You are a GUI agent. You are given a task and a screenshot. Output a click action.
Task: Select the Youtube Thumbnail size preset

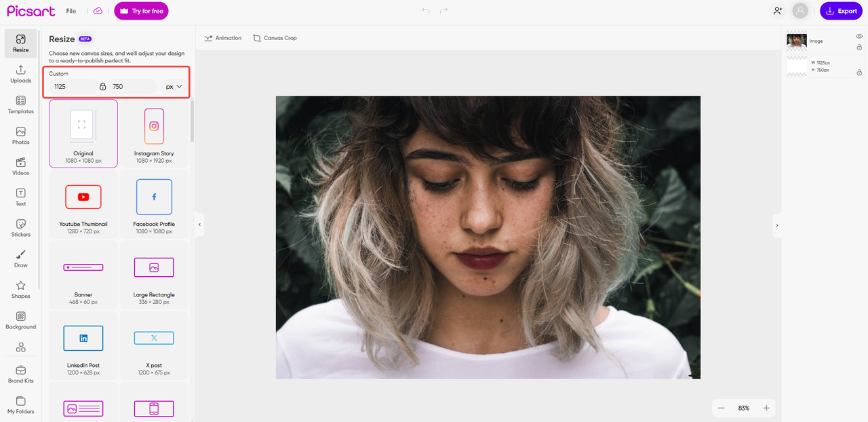click(x=83, y=204)
